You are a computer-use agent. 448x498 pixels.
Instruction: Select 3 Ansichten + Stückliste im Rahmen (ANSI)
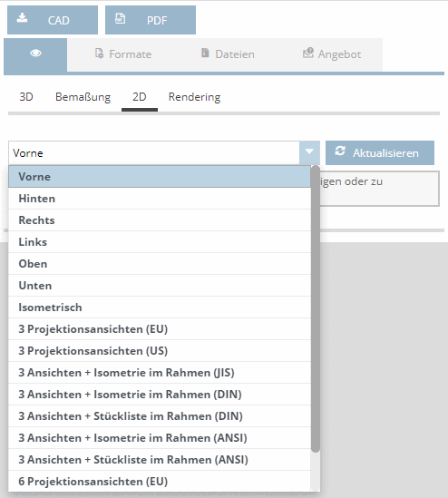click(x=160, y=460)
